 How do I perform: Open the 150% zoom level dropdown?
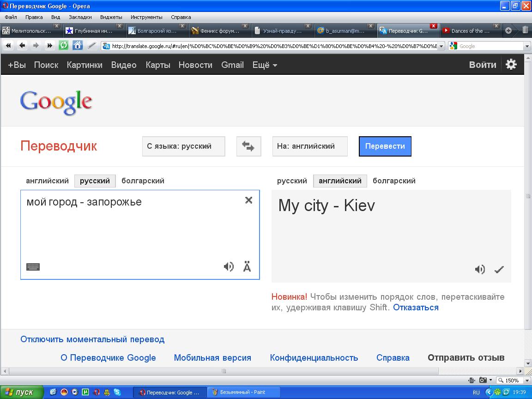[x=527, y=381]
